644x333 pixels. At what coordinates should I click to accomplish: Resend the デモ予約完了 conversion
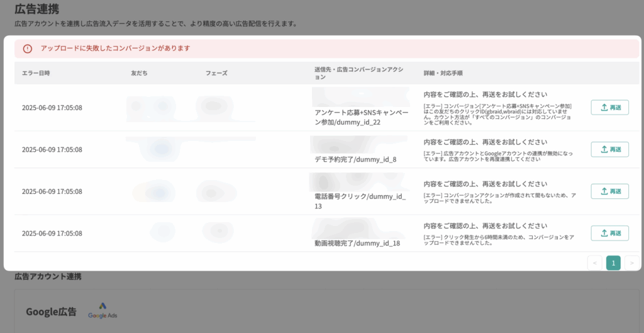(609, 149)
